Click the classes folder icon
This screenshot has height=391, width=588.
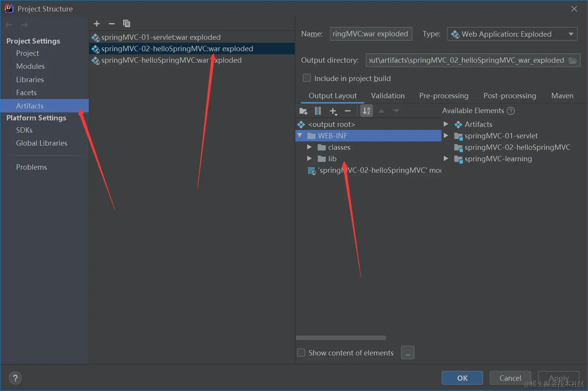(322, 148)
